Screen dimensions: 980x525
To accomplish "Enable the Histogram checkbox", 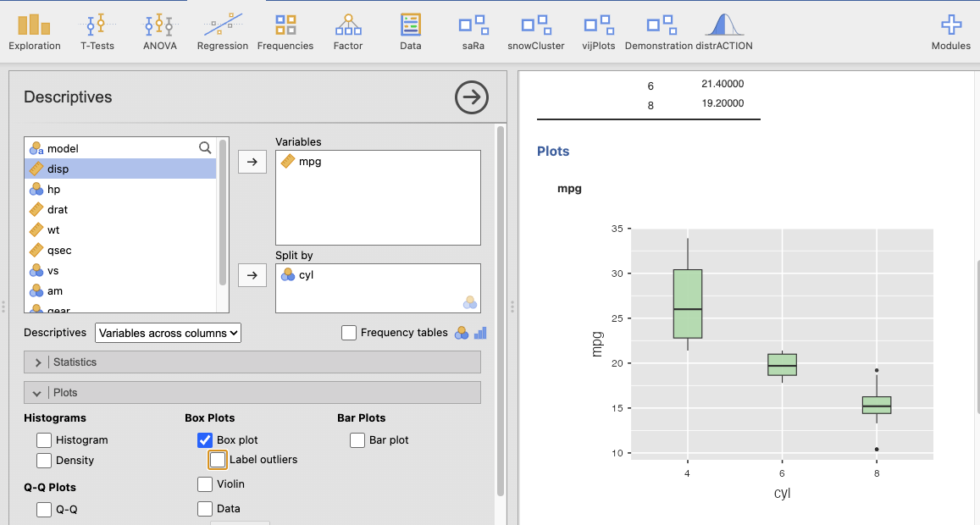I will click(44, 440).
